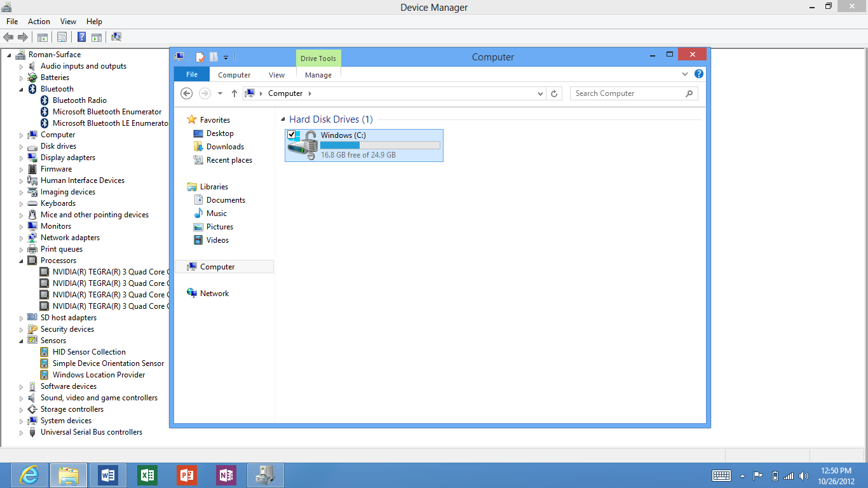Open the touch keyboard from the system tray
868x488 pixels.
pyautogui.click(x=721, y=475)
